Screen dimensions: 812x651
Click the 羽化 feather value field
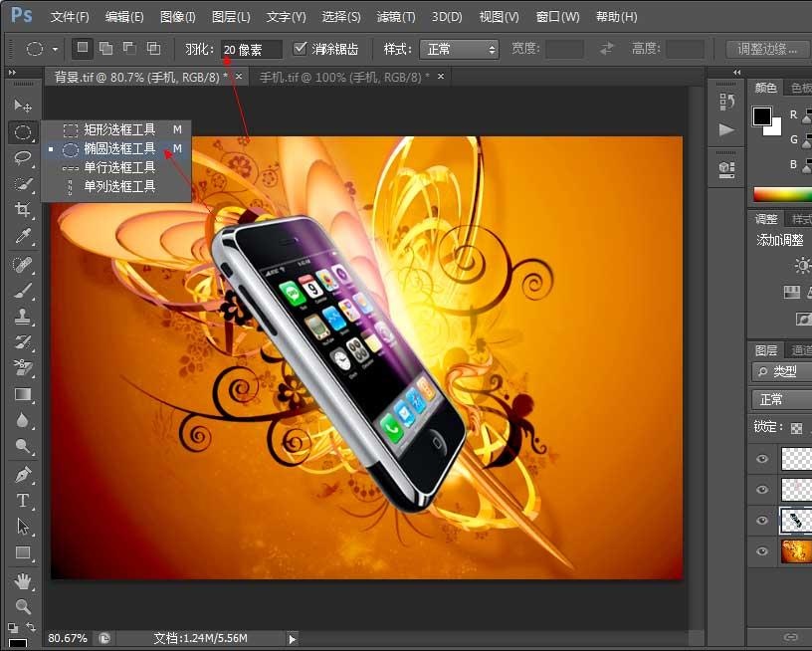[251, 49]
